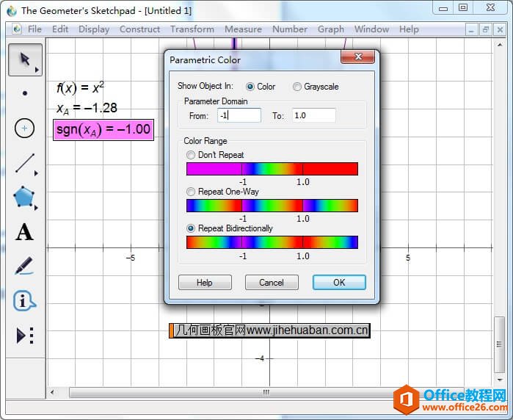
Task: Click the Cancel button
Action: [x=272, y=282]
